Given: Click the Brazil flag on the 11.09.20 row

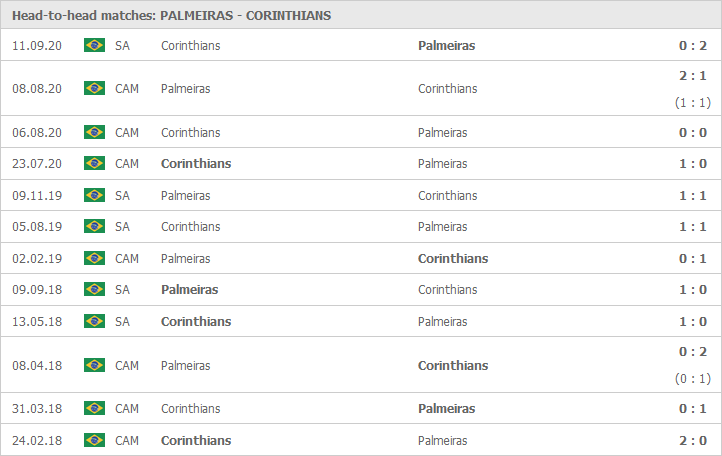Looking at the screenshot, I should (94, 45).
